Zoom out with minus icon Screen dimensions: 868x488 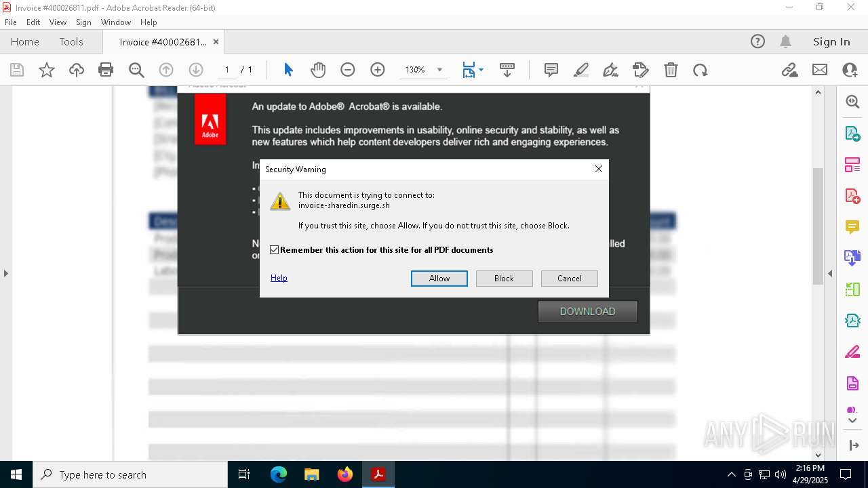pos(348,70)
